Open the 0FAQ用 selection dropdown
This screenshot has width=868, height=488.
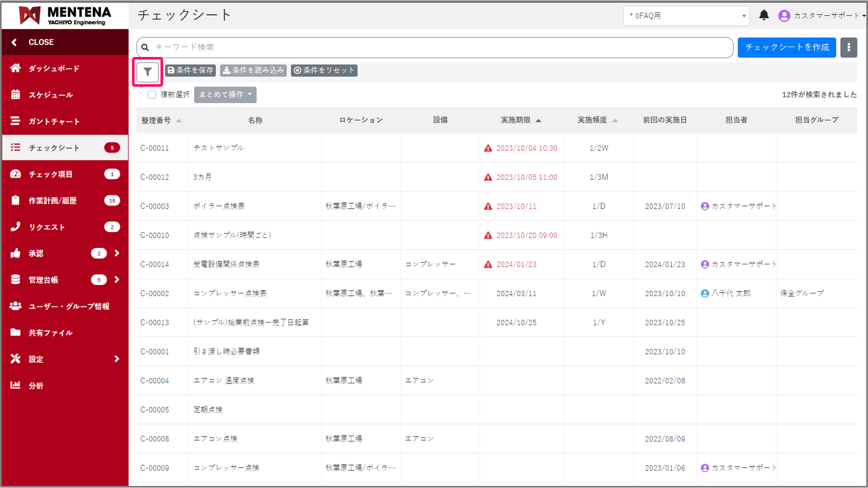tap(686, 16)
